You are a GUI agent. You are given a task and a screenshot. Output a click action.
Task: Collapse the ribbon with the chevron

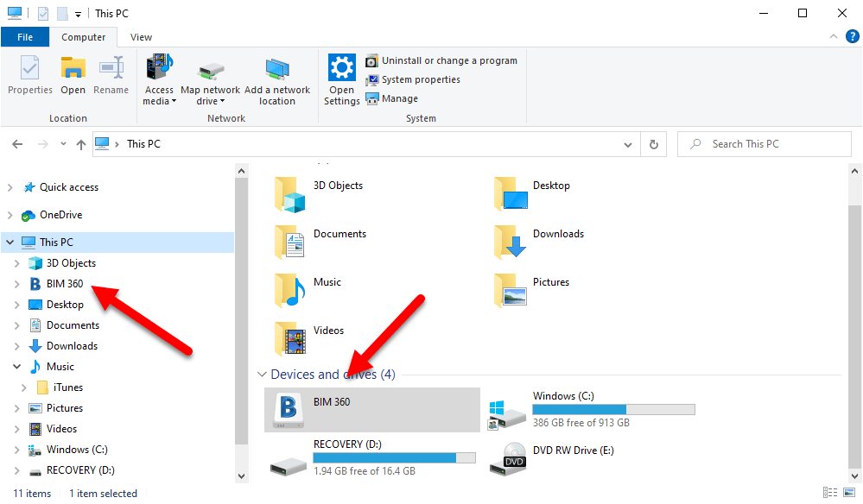(834, 37)
